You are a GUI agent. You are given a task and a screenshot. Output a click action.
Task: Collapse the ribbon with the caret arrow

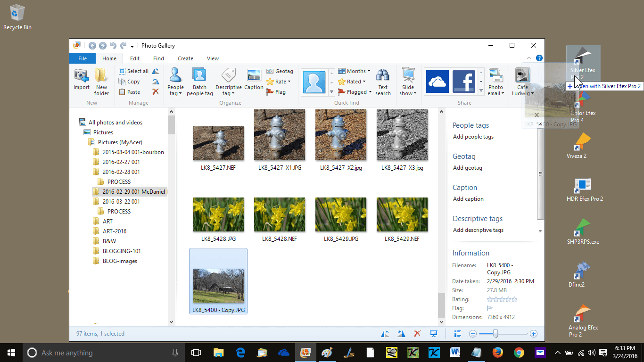[x=529, y=58]
